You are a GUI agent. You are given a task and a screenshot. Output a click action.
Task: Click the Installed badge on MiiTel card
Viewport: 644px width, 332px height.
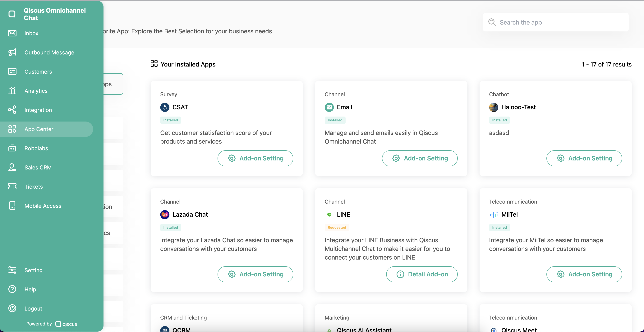[499, 228]
